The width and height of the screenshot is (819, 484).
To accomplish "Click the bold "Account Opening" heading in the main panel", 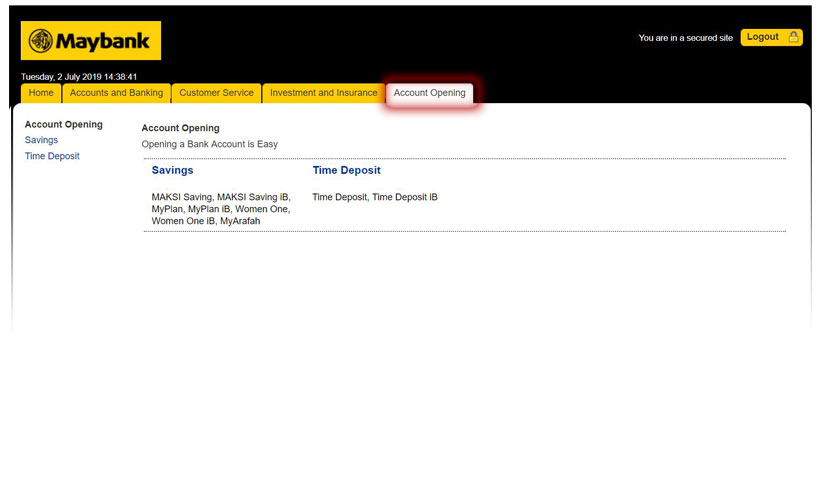I will (x=180, y=128).
